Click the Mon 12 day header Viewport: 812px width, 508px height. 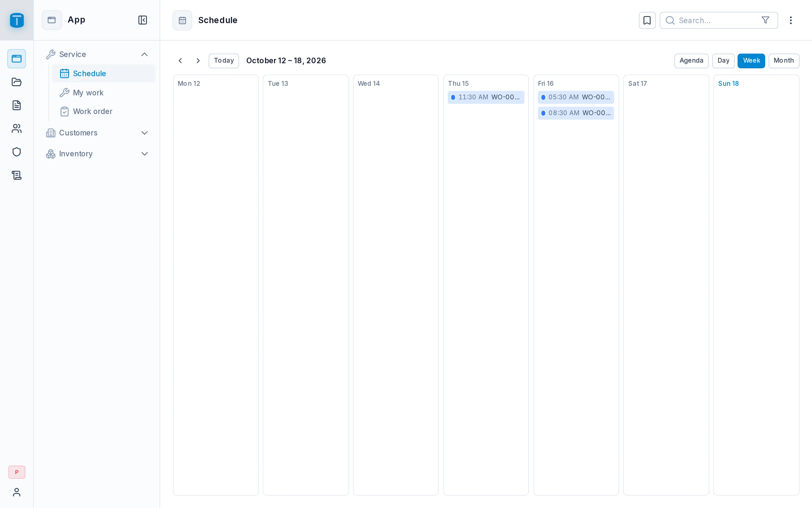click(x=189, y=84)
